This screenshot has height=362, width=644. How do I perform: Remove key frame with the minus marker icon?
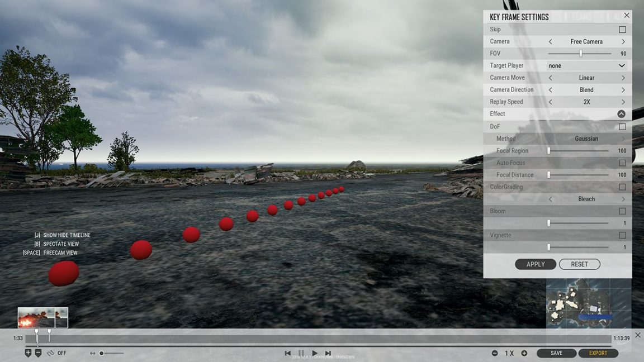click(38, 353)
